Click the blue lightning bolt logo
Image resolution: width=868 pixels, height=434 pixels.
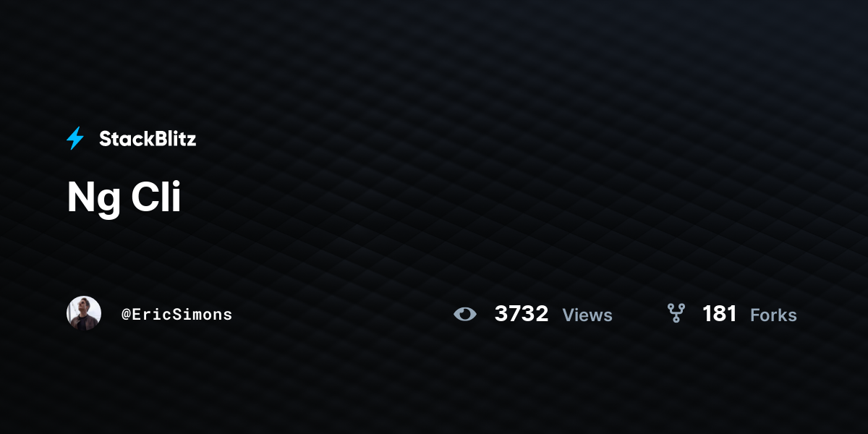(x=75, y=138)
